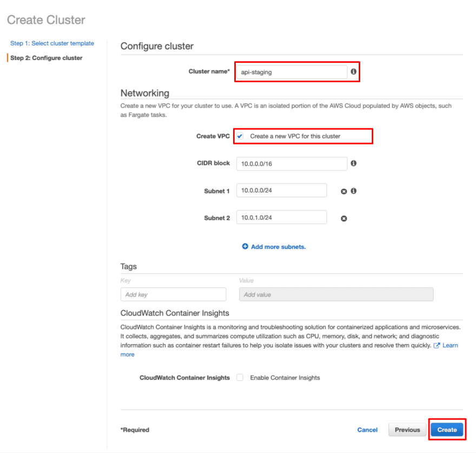Click the info icon beside Subnet 1
476x453 pixels.
point(353,191)
